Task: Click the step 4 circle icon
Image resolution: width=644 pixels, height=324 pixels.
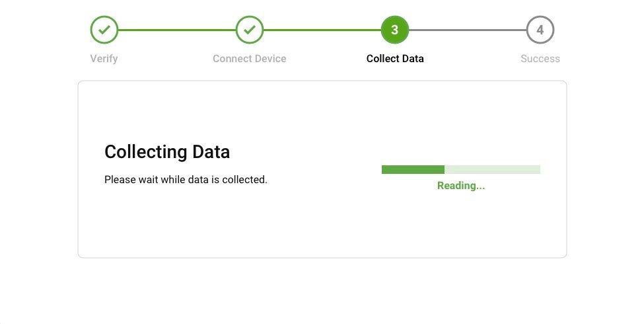Action: click(x=540, y=30)
